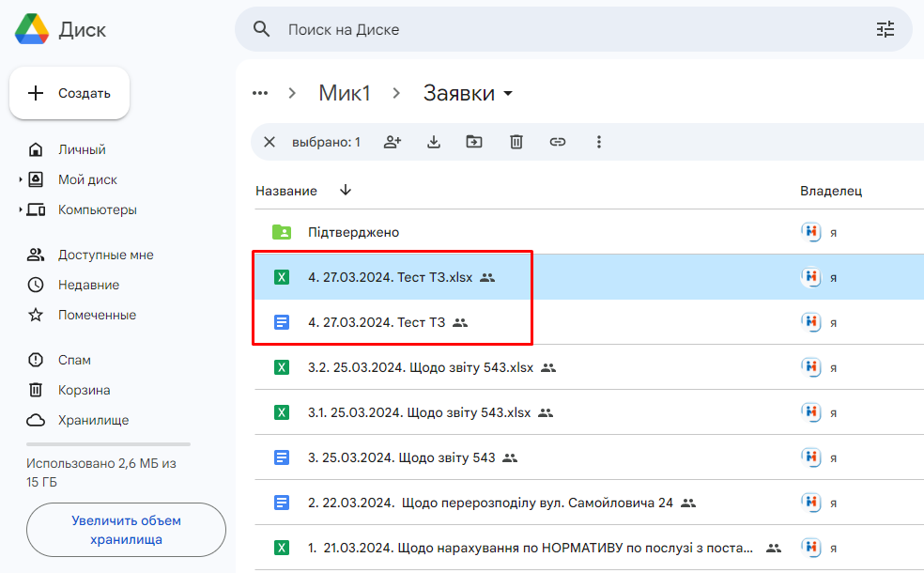
Task: Reverse sort direction arrow next to Название
Action: coord(346,190)
